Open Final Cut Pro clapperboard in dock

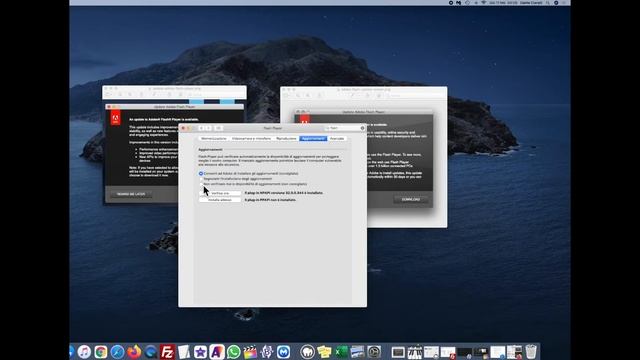pos(250,352)
